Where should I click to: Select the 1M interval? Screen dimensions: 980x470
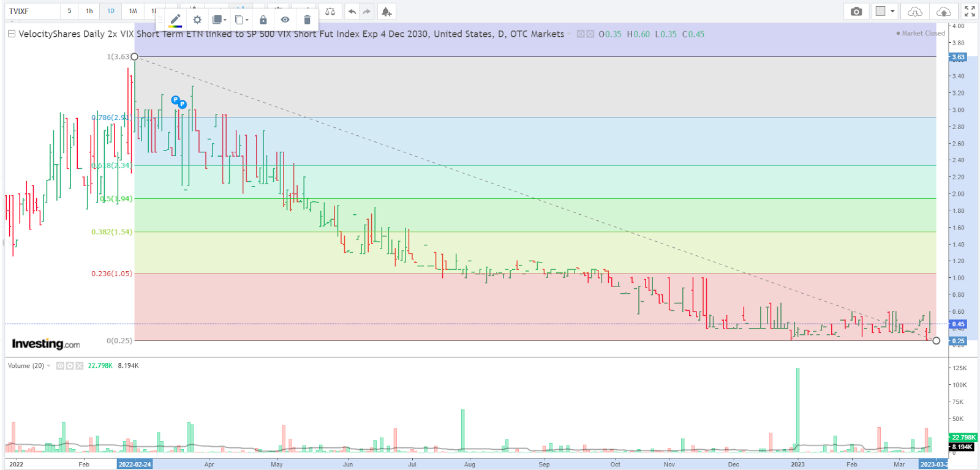point(133,11)
